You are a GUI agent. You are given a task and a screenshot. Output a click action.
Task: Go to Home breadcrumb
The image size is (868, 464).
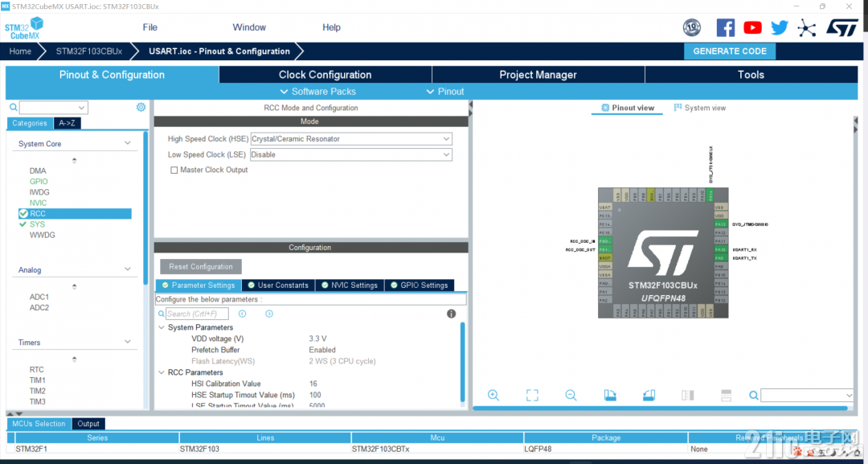[20, 51]
